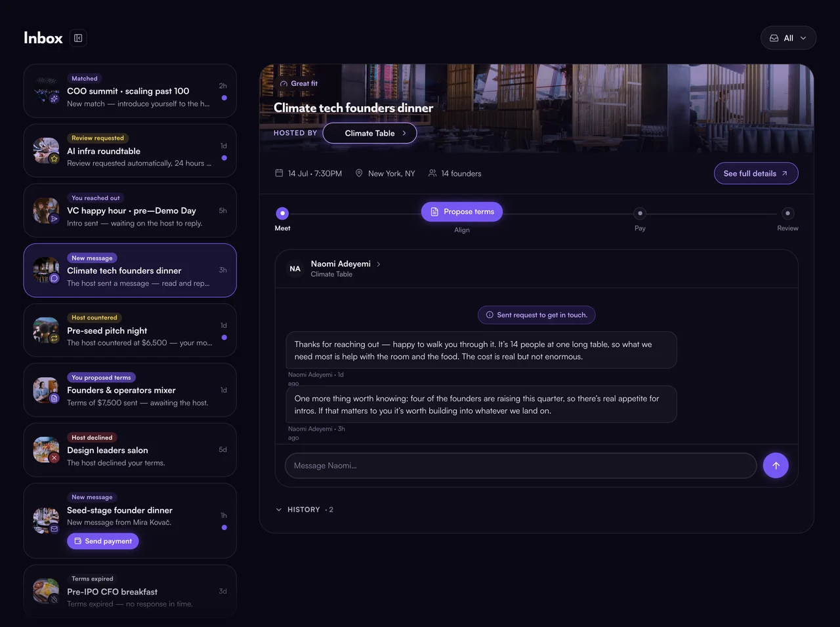The height and width of the screenshot is (627, 840).
Task: Click the calendar icon beside 14 Jul
Action: (279, 173)
